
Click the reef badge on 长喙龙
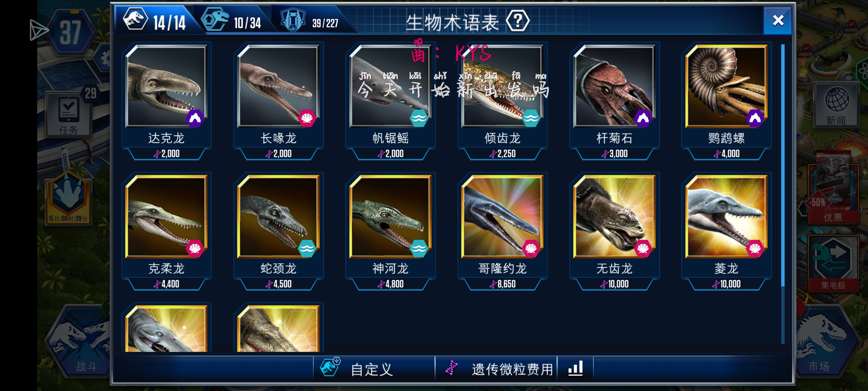(x=306, y=118)
